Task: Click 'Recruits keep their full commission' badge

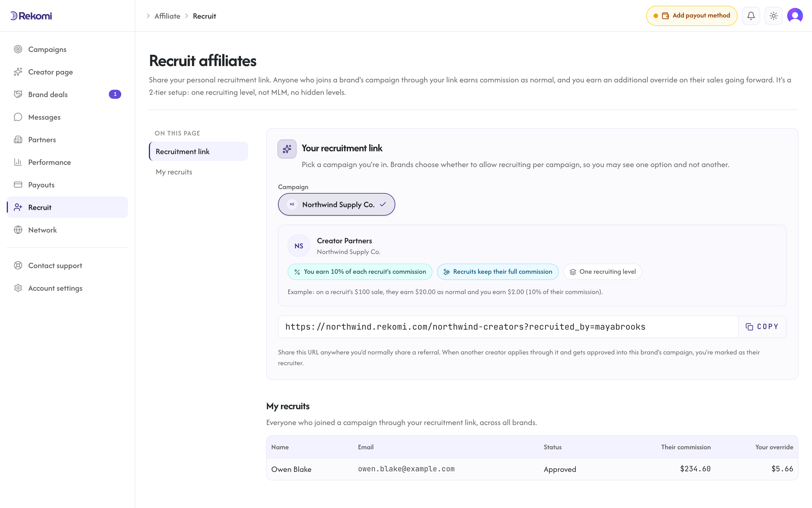Action: coord(498,272)
